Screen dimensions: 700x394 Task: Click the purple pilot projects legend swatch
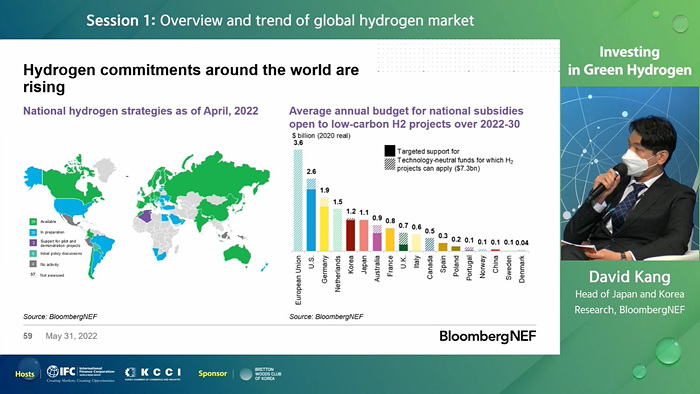(33, 243)
